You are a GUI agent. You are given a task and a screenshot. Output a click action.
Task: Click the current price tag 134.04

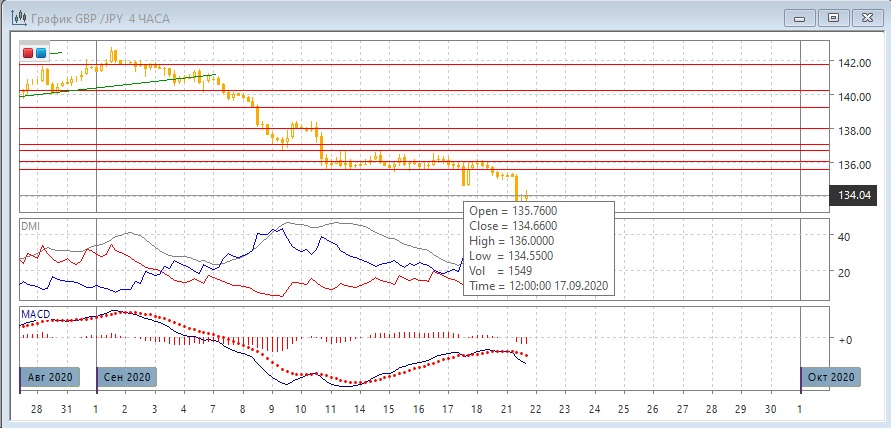[x=855, y=196]
